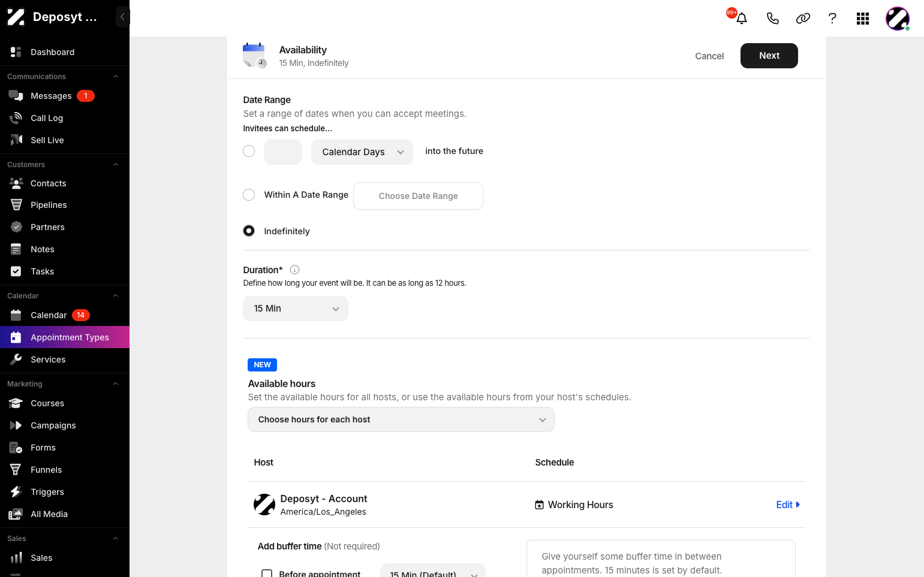Collapse the Calendar section chevron
Viewport: 924px width, 577px height.
pos(116,295)
